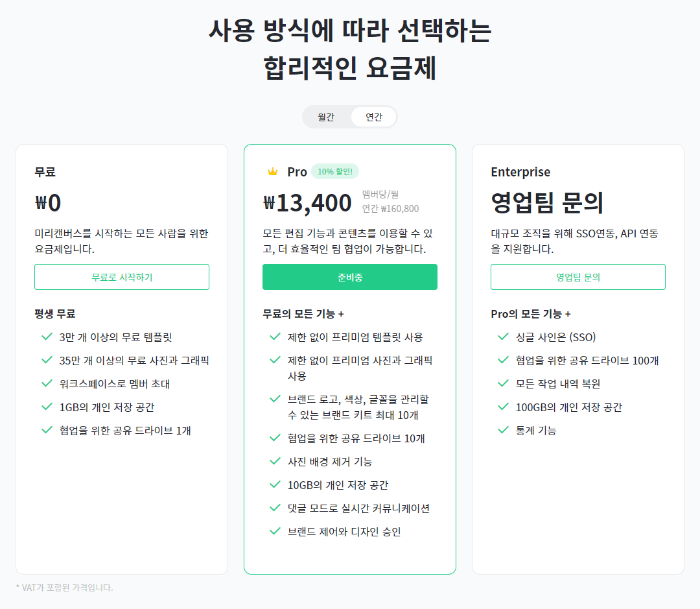Select the 연간 billing option
700x609 pixels.
[374, 117]
